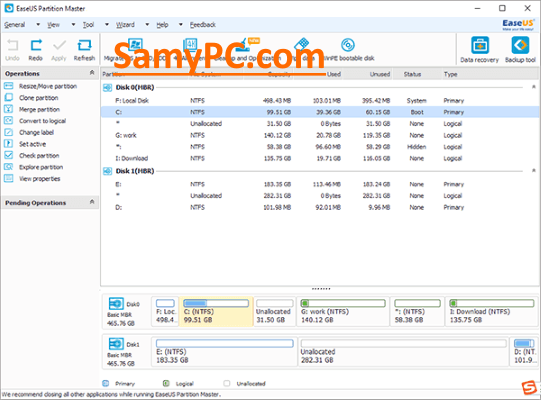Open the Help menu dropdown arrow

(180, 25)
